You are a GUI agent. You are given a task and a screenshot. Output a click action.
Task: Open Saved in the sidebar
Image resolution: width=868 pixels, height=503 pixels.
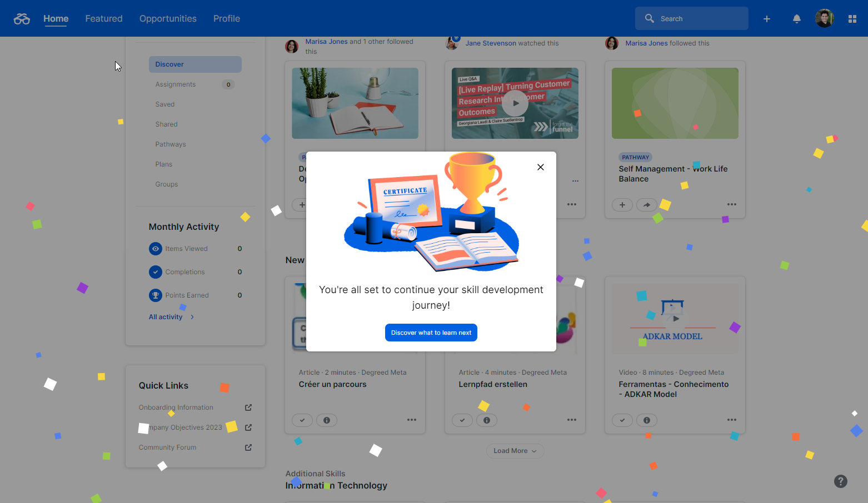tap(165, 104)
